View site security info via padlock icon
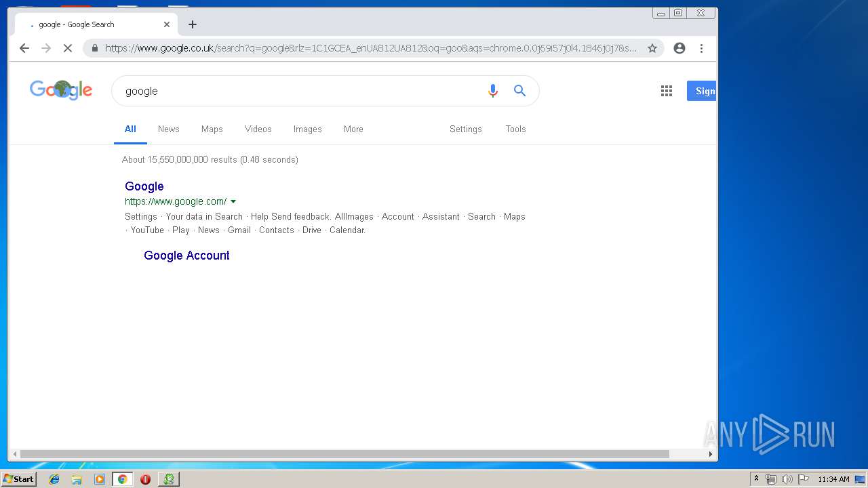 [94, 48]
